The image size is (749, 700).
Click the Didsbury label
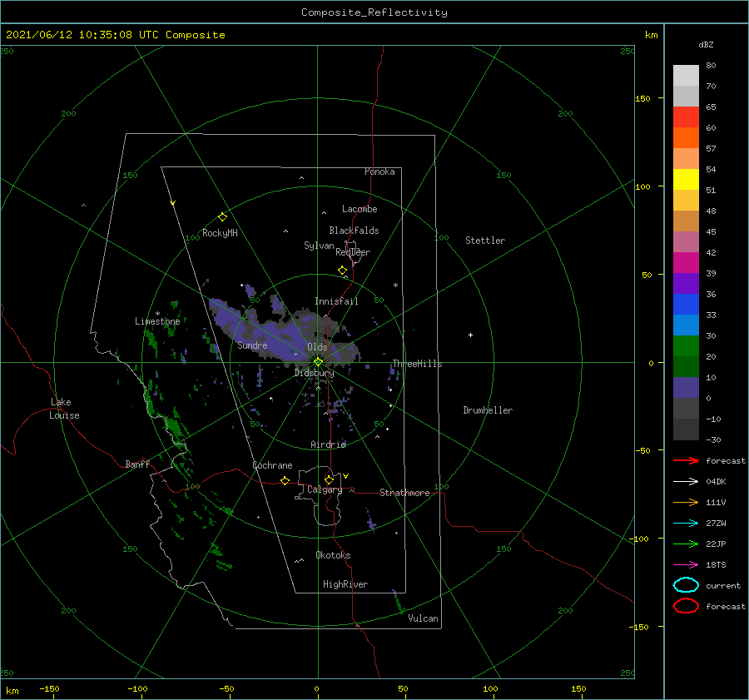coord(314,373)
